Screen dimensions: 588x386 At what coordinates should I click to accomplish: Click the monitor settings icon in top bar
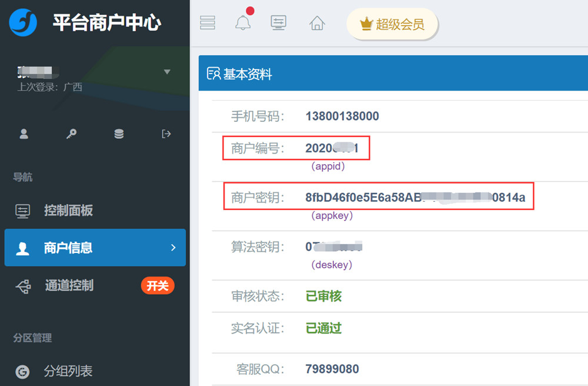tap(278, 23)
